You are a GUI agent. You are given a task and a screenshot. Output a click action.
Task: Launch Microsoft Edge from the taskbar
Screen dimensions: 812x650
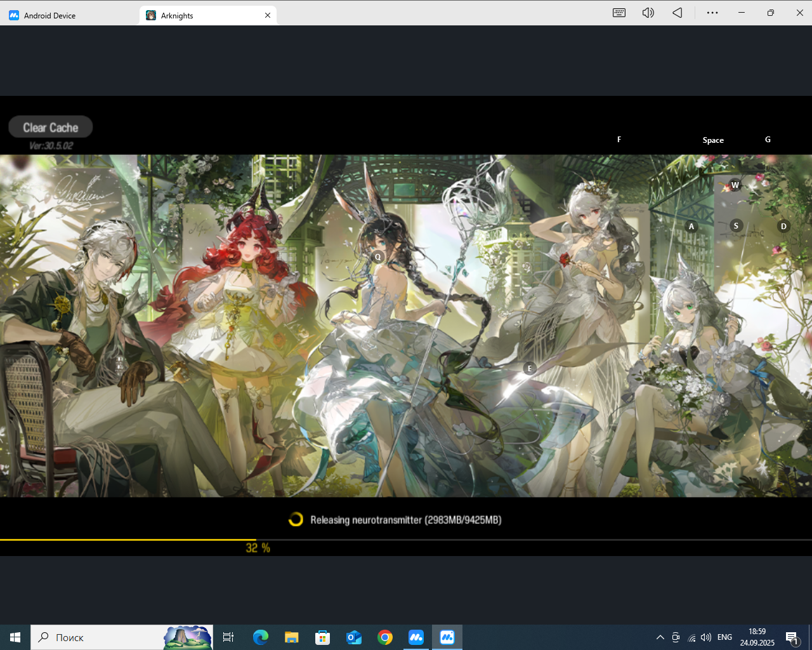(261, 637)
